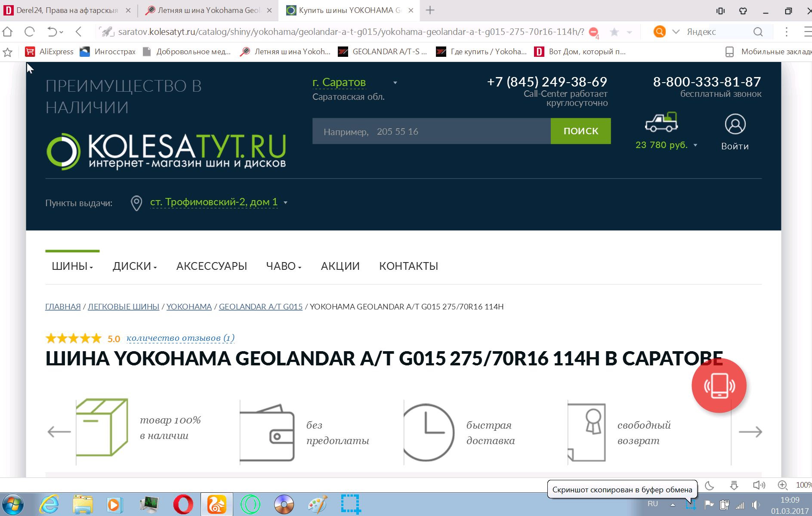Screen dimensions: 812x516
Task: Select search engine icon in search box
Action: coord(659,31)
